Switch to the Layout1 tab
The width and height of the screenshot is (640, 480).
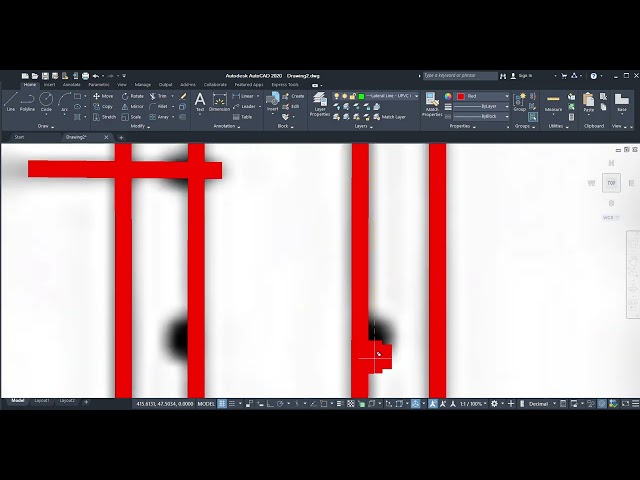click(42, 401)
